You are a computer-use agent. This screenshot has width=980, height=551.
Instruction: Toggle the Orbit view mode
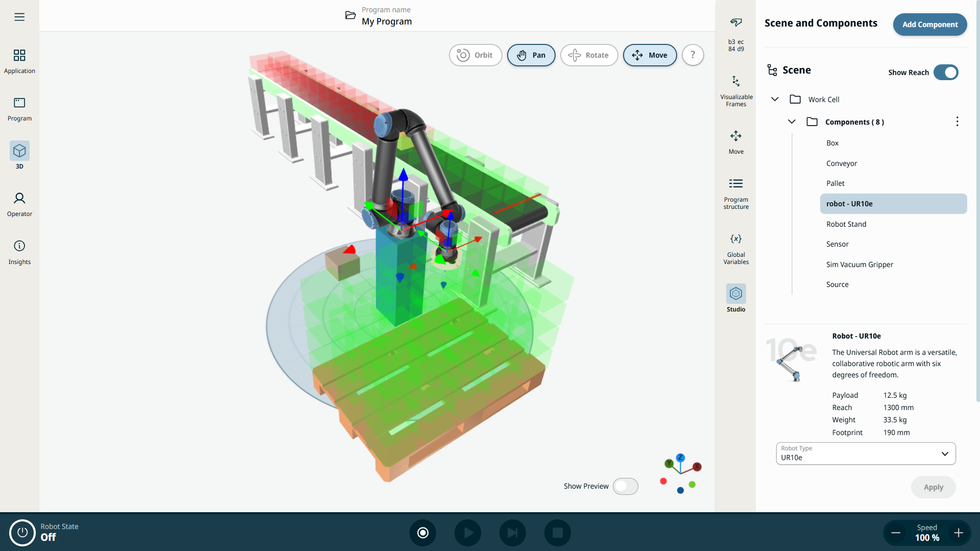pyautogui.click(x=475, y=55)
